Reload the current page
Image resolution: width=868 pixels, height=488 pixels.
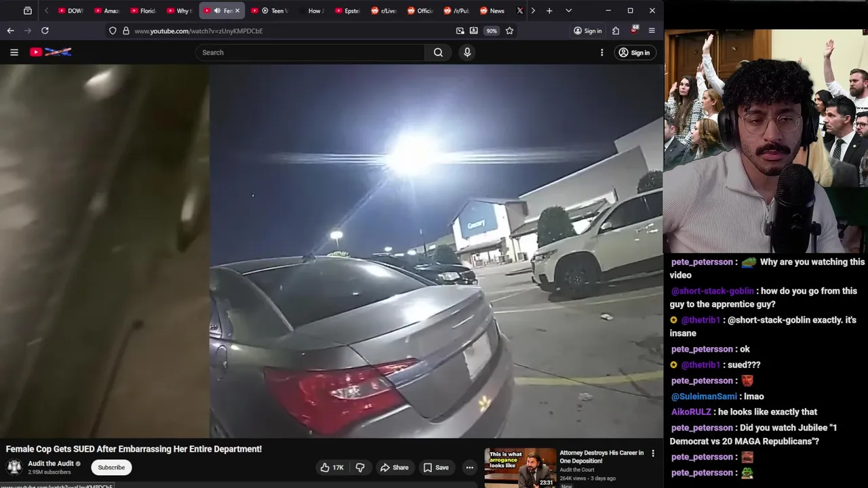pos(45,30)
